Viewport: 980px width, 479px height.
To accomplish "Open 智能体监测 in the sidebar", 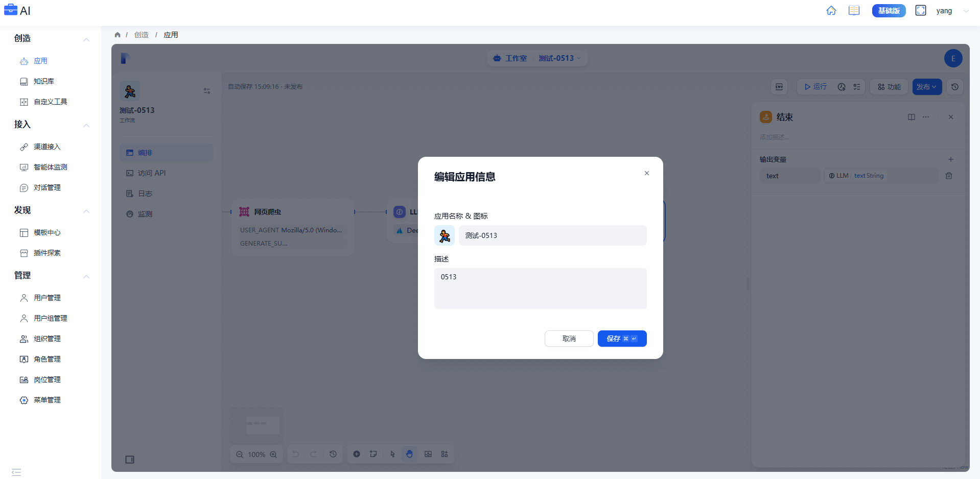I will point(51,167).
